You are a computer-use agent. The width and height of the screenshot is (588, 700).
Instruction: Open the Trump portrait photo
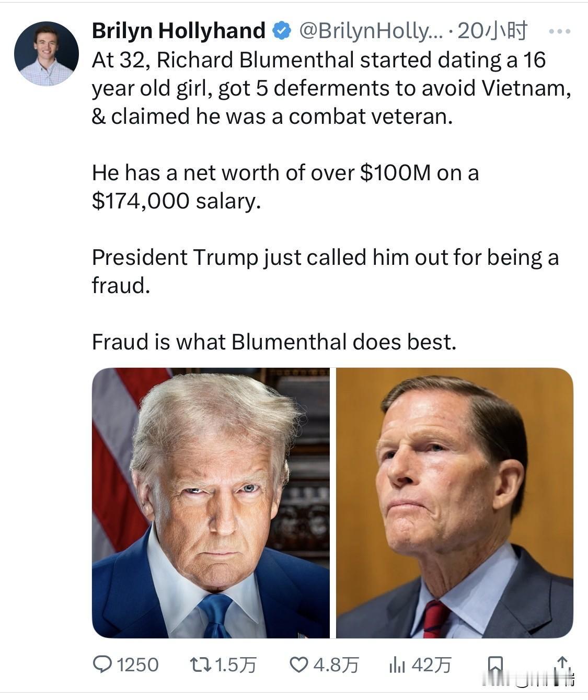pos(212,504)
